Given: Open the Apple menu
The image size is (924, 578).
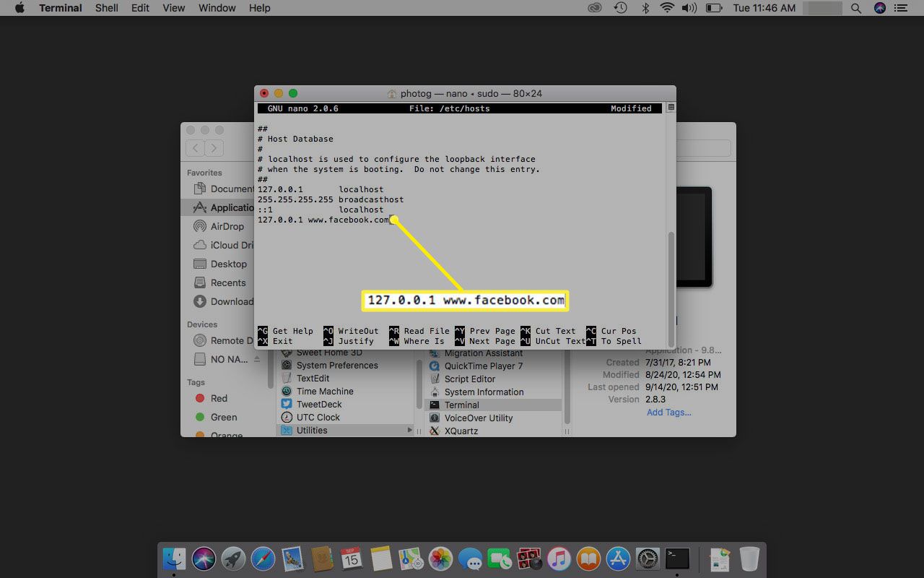Looking at the screenshot, I should coord(19,8).
